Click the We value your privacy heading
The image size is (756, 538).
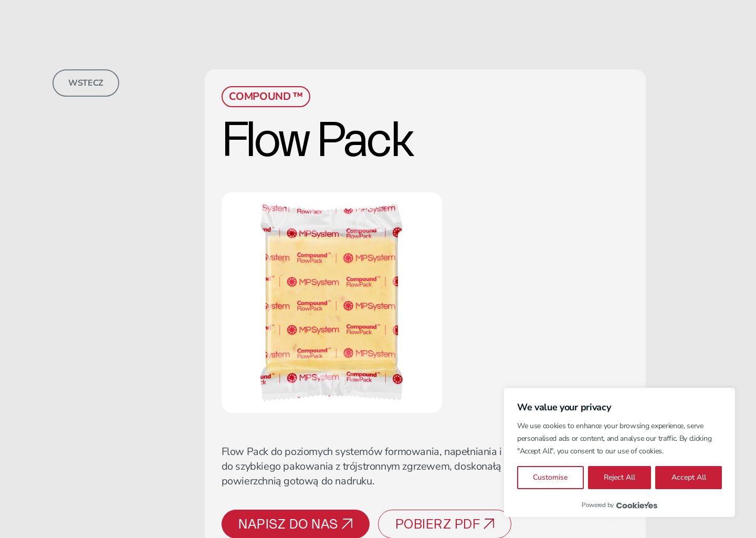click(564, 407)
